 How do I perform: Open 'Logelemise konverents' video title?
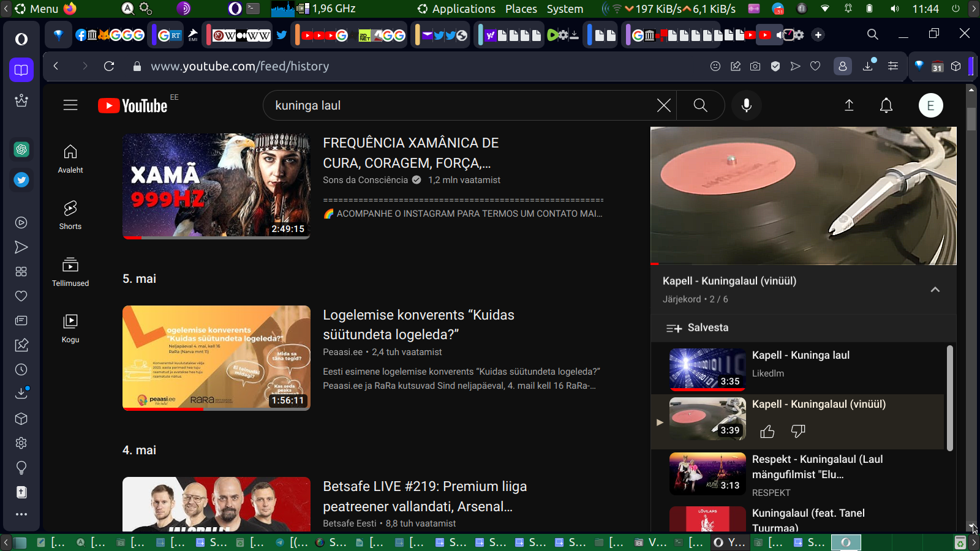coord(419,324)
